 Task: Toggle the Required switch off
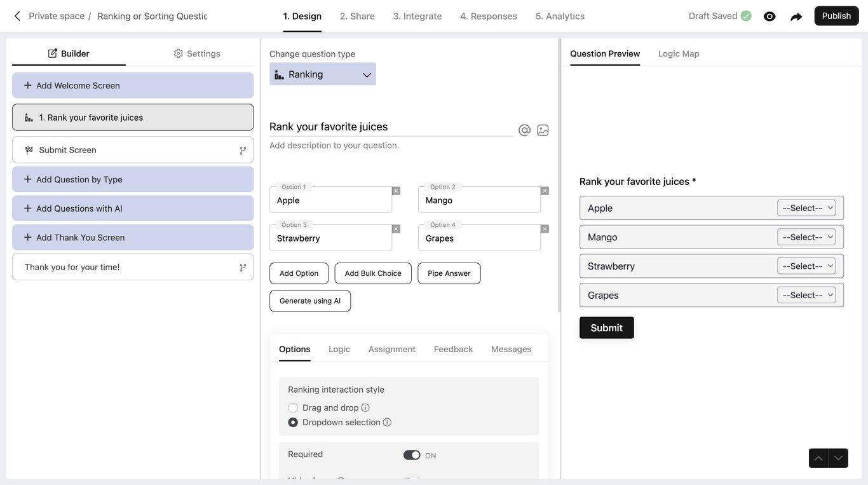[412, 455]
